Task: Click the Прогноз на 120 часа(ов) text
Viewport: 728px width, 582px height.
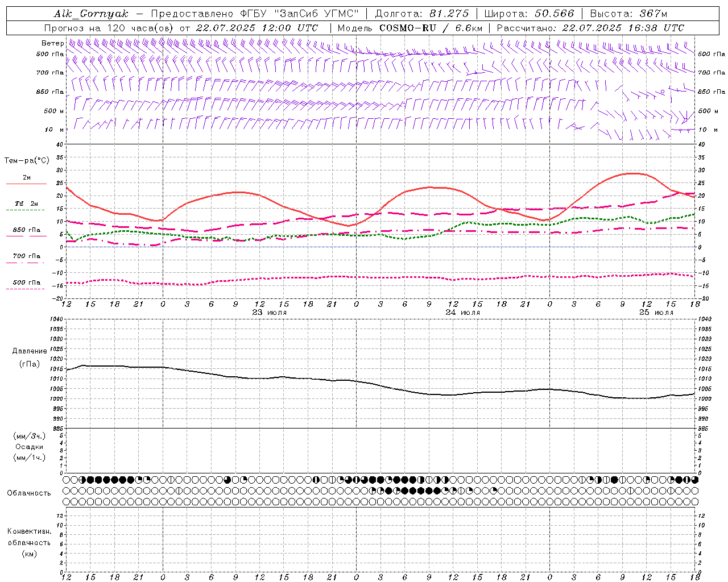Action: [x=110, y=28]
